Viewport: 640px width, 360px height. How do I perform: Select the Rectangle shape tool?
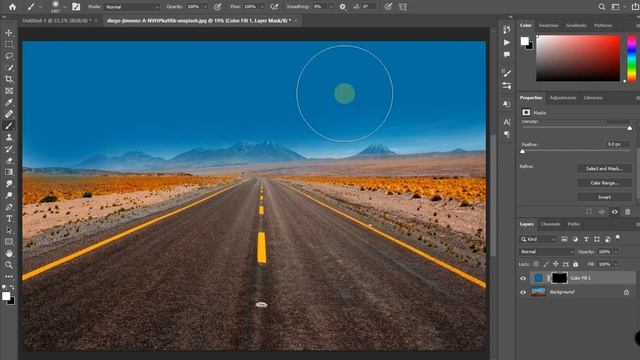coord(9,242)
